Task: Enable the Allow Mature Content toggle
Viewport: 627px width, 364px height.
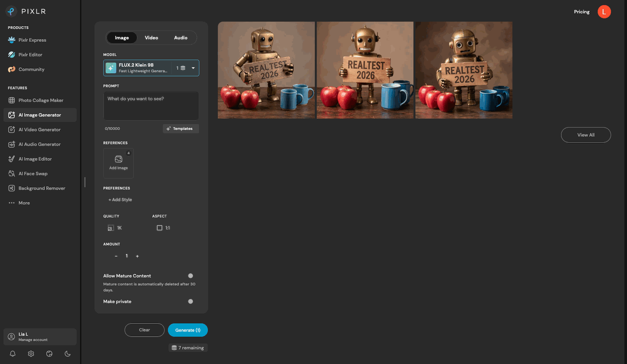Action: pyautogui.click(x=190, y=276)
